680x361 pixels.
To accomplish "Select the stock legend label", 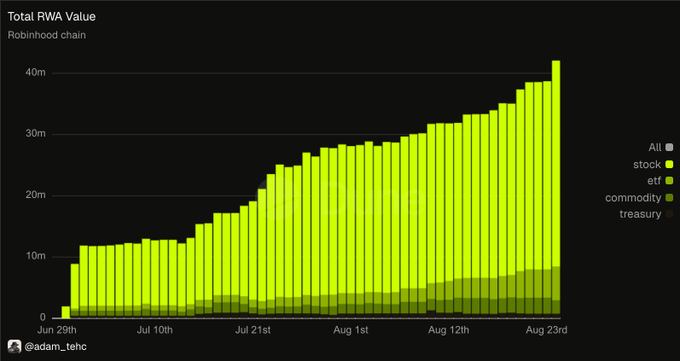I will [647, 164].
